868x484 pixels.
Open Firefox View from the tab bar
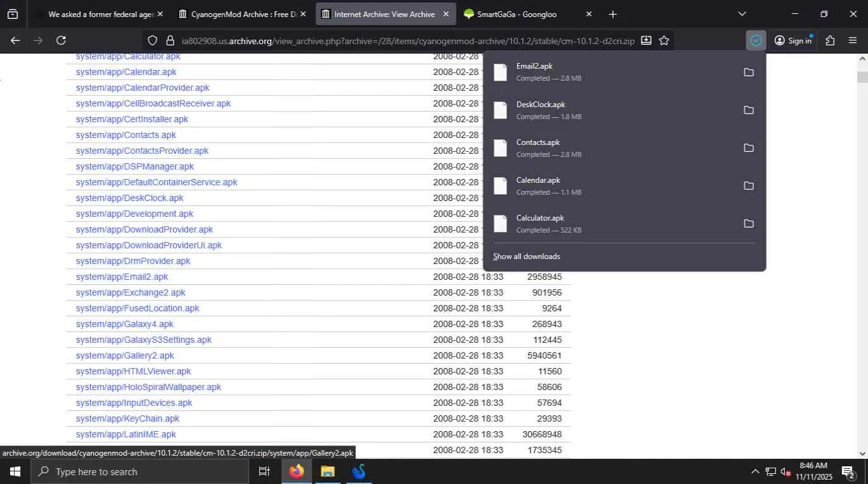coord(13,14)
